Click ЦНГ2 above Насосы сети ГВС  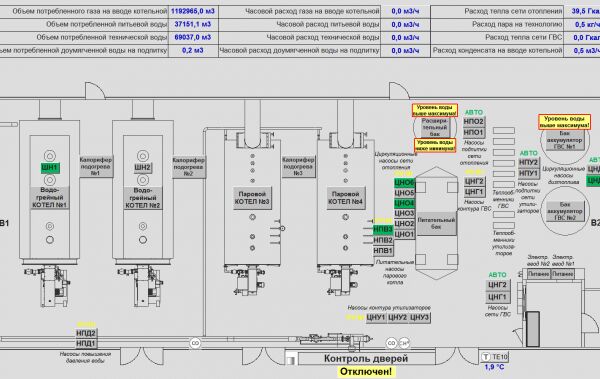(x=497, y=285)
